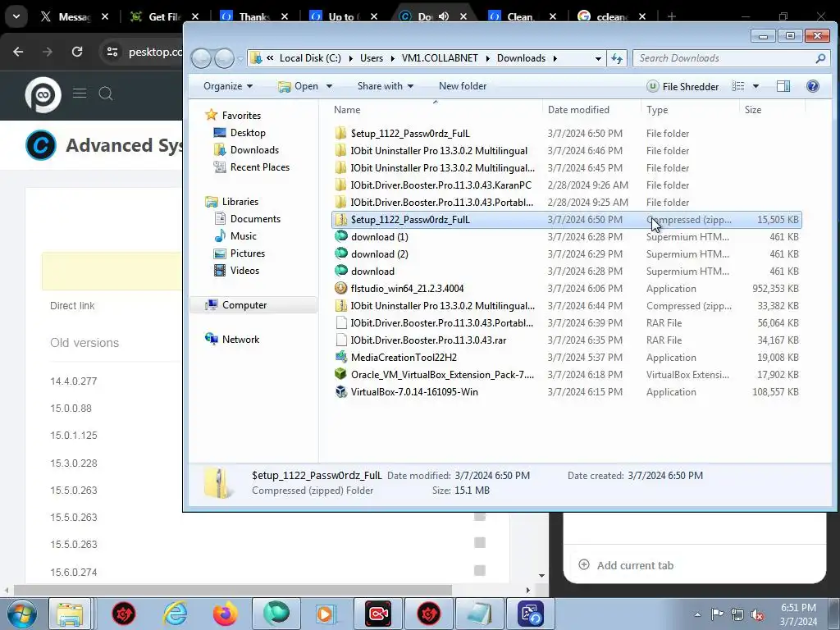Select the download (1) Supermium HTML icon
Image resolution: width=840 pixels, height=630 pixels.
click(x=340, y=236)
